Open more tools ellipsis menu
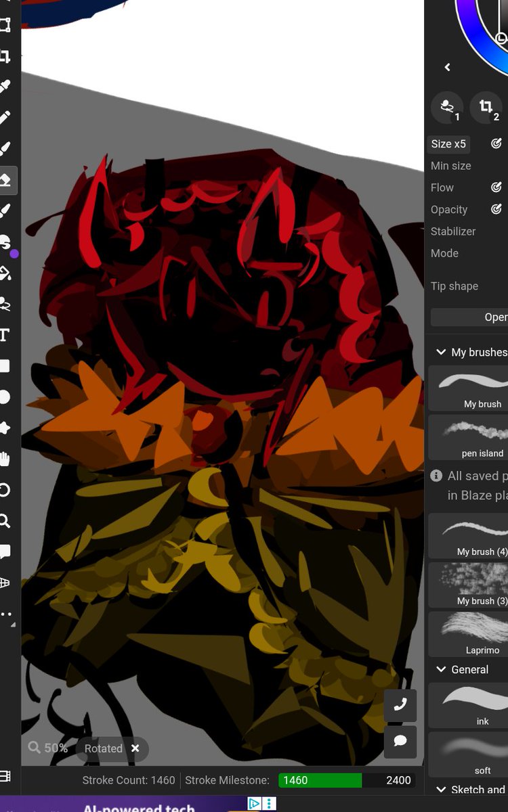Image resolution: width=508 pixels, height=812 pixels. (6, 615)
